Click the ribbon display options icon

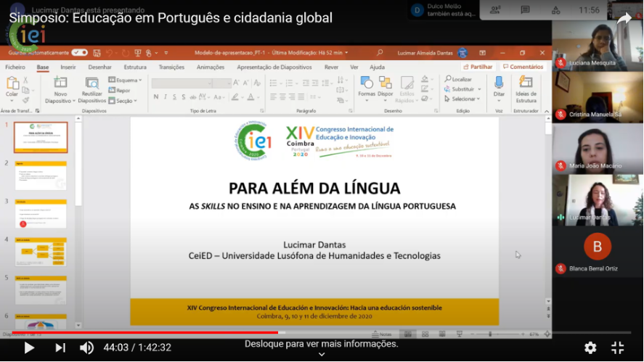(x=483, y=53)
